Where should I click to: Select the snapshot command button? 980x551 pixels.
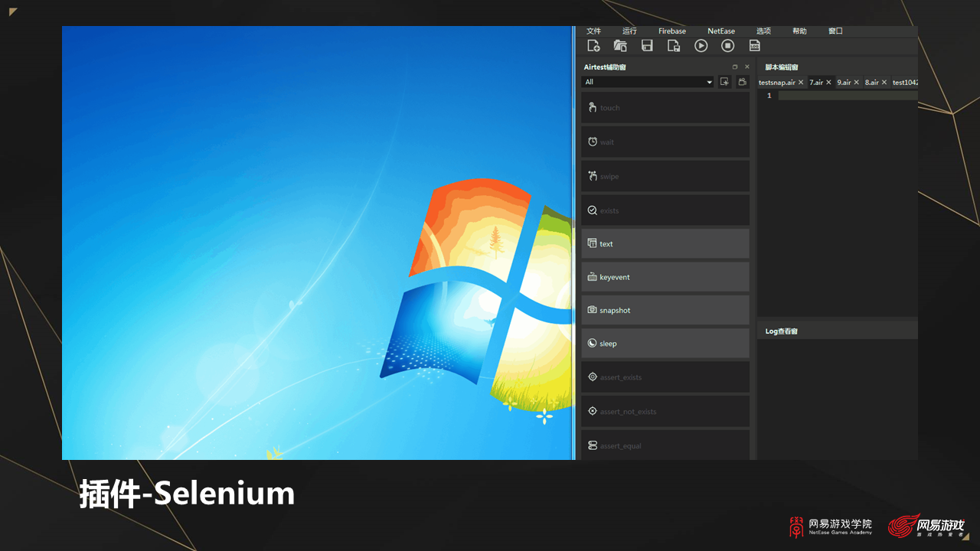(665, 310)
